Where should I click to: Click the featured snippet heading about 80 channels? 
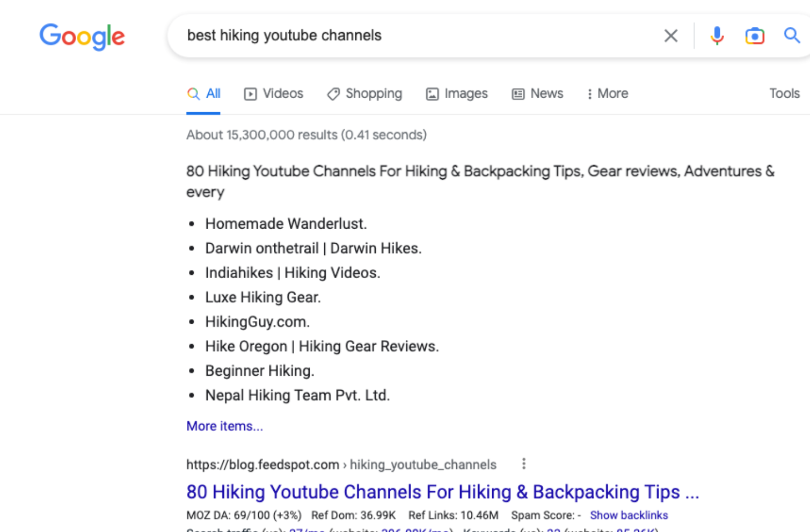480,181
